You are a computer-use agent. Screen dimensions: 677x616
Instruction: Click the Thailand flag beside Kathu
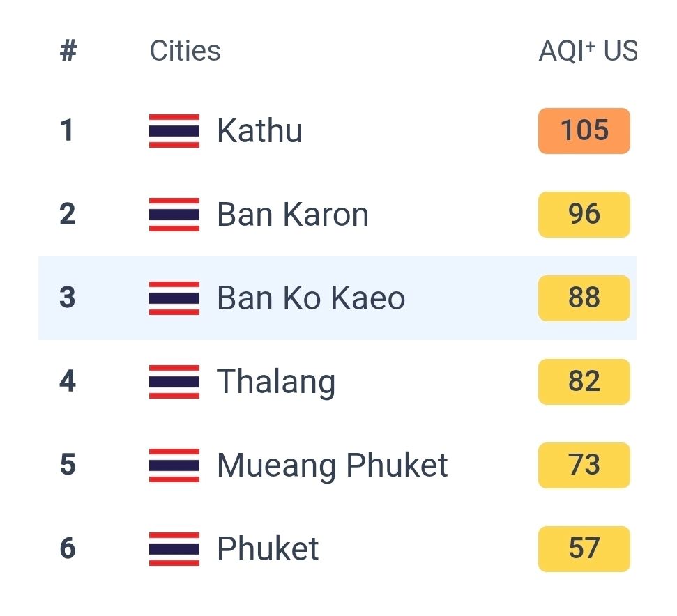(x=174, y=131)
